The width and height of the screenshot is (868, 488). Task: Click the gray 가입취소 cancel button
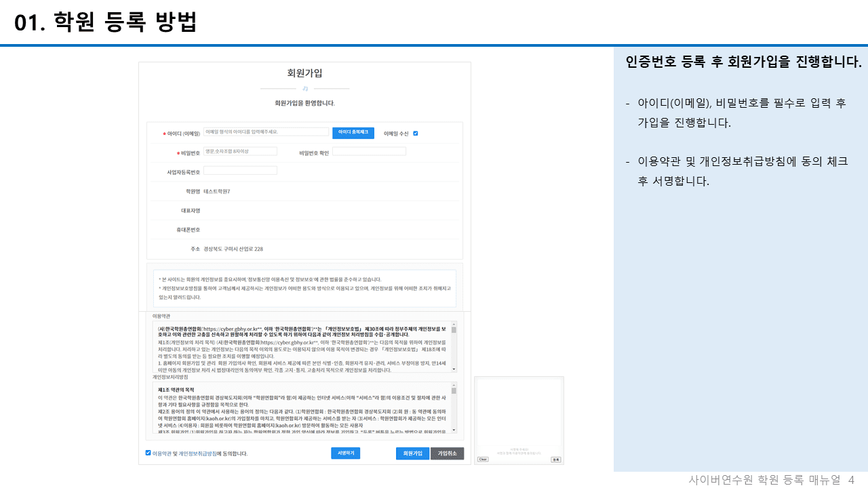coord(447,453)
